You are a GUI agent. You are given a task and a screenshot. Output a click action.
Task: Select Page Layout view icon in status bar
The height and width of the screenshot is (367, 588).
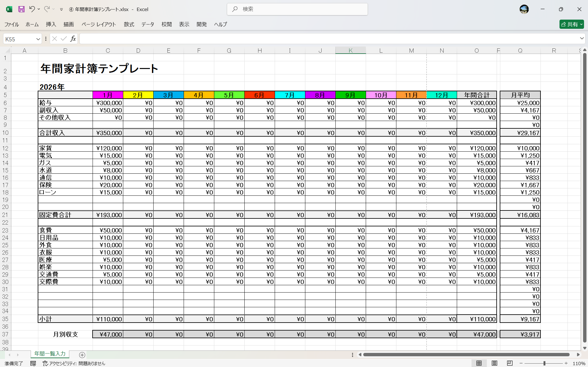point(494,364)
